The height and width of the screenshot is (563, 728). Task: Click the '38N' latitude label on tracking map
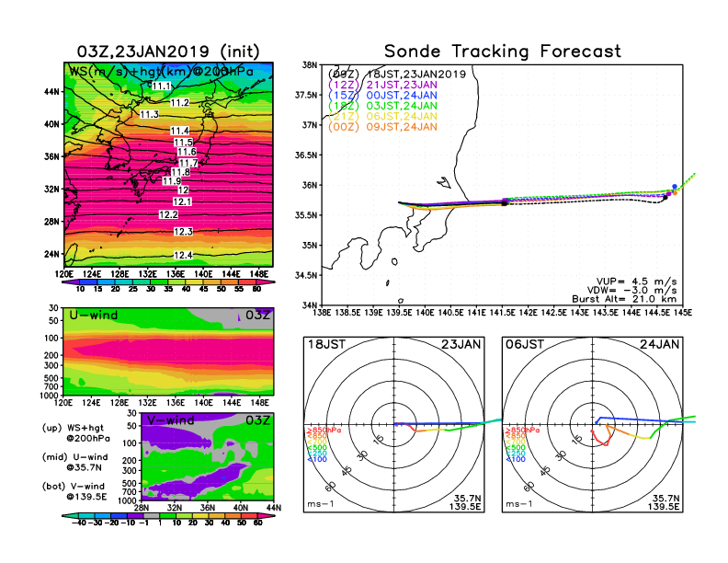pos(310,65)
